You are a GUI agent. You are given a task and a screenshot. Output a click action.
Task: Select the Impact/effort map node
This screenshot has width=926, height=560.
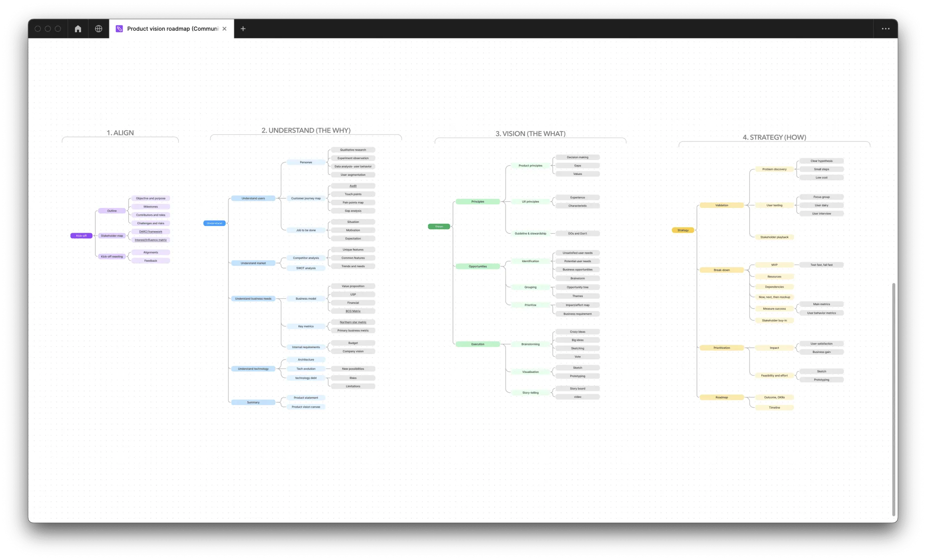(x=577, y=305)
